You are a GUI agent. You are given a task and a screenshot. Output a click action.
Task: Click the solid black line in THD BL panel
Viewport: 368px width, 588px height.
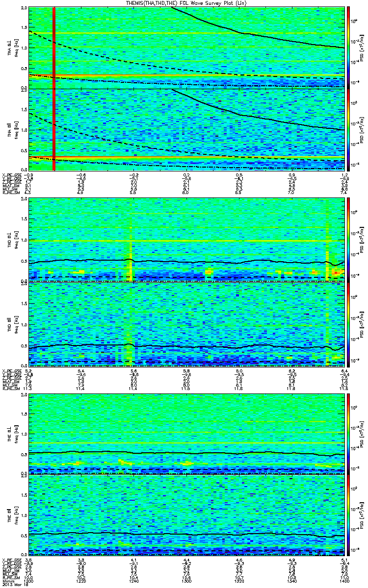[186, 261]
